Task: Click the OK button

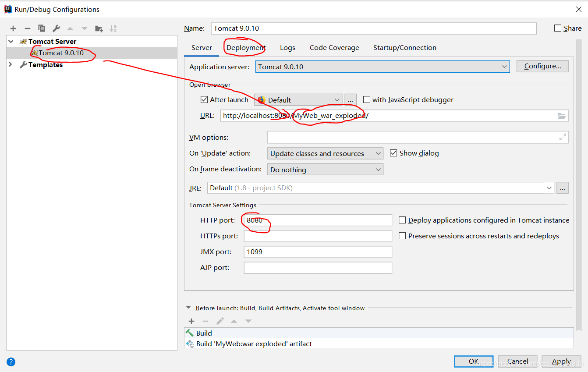Action: [474, 361]
